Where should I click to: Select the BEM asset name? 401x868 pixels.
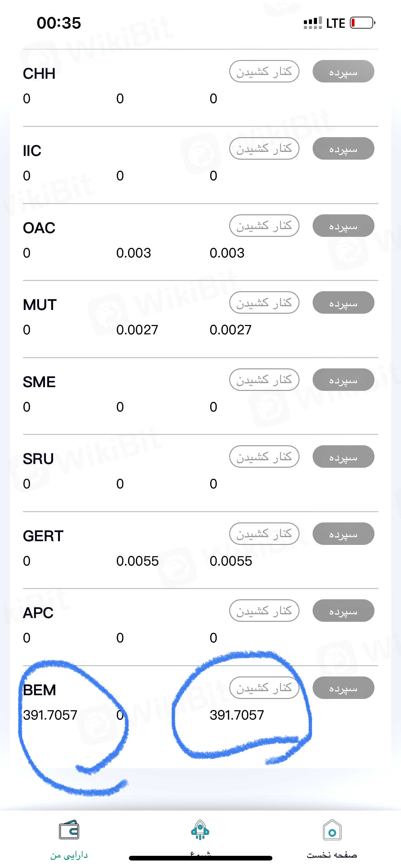(x=39, y=690)
